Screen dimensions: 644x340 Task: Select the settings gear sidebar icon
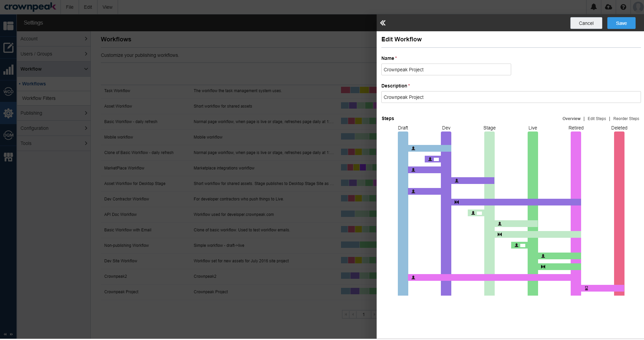[x=8, y=113]
